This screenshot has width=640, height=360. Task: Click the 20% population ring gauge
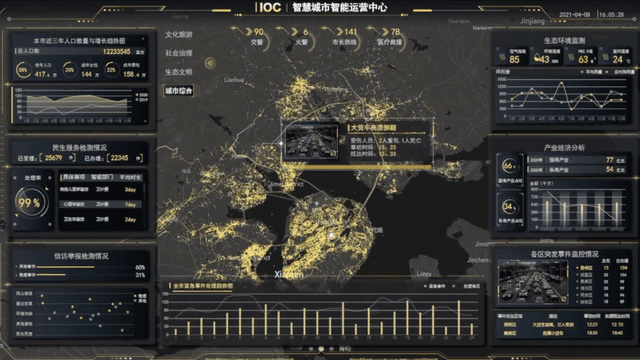click(70, 70)
